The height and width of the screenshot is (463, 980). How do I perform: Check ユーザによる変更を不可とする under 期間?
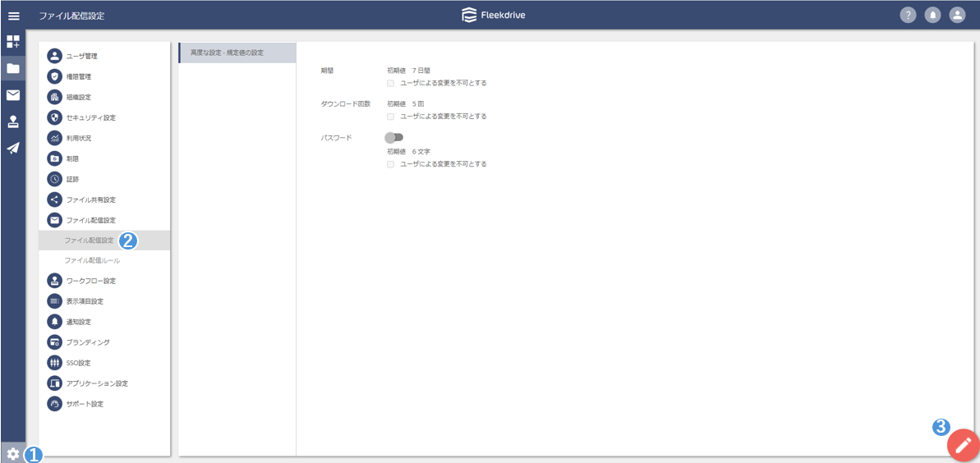pos(391,83)
